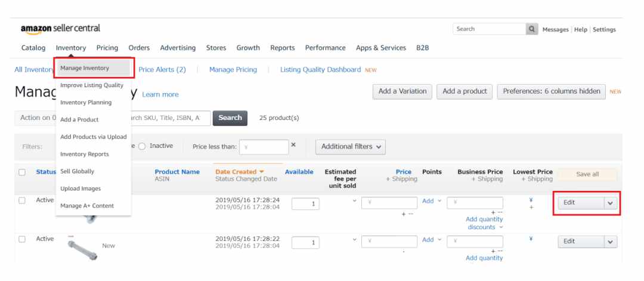Edit Business Price field, second row

(x=475, y=242)
